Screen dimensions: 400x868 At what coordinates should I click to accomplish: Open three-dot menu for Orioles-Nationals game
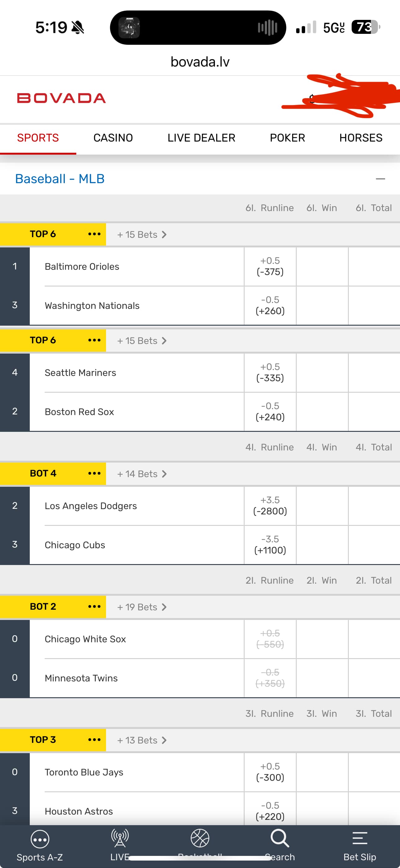[x=94, y=234]
